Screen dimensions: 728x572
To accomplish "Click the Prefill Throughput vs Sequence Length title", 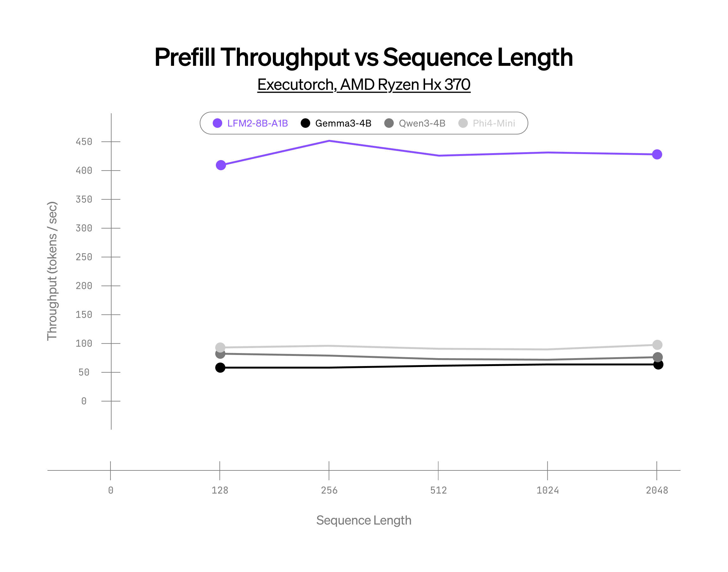I will [364, 57].
